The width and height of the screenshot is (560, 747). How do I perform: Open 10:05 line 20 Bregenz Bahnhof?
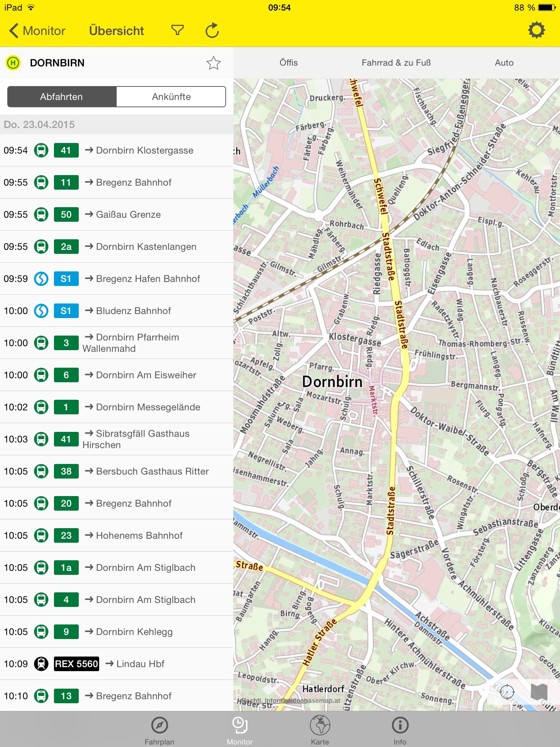[117, 503]
